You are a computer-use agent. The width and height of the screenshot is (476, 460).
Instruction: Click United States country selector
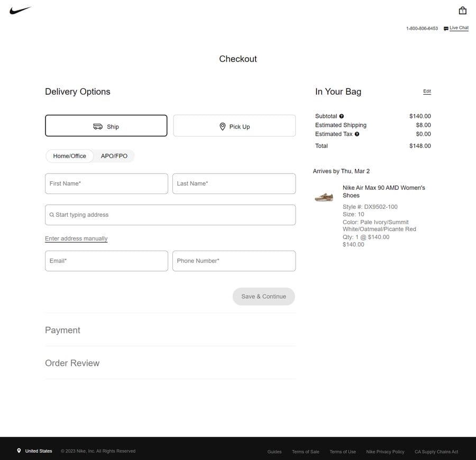tap(39, 451)
